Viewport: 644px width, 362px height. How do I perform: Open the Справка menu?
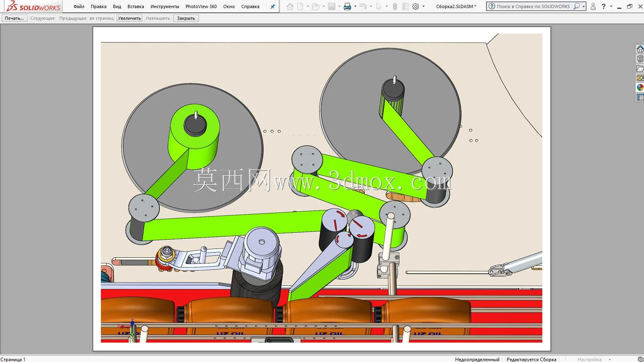pyautogui.click(x=250, y=6)
